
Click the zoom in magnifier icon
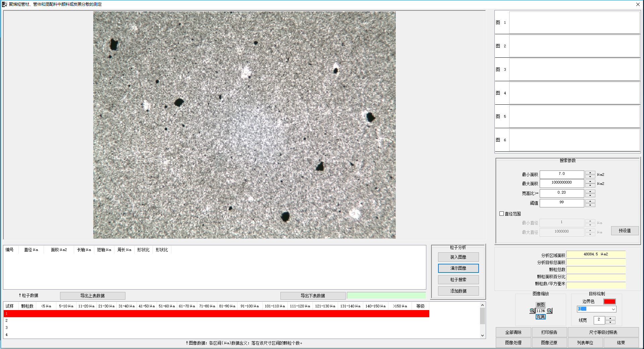pyautogui.click(x=532, y=311)
